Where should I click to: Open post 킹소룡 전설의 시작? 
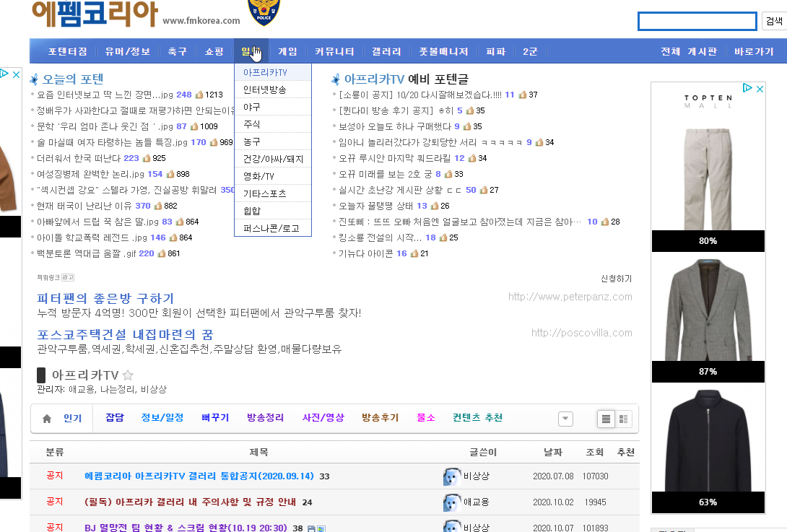380,238
